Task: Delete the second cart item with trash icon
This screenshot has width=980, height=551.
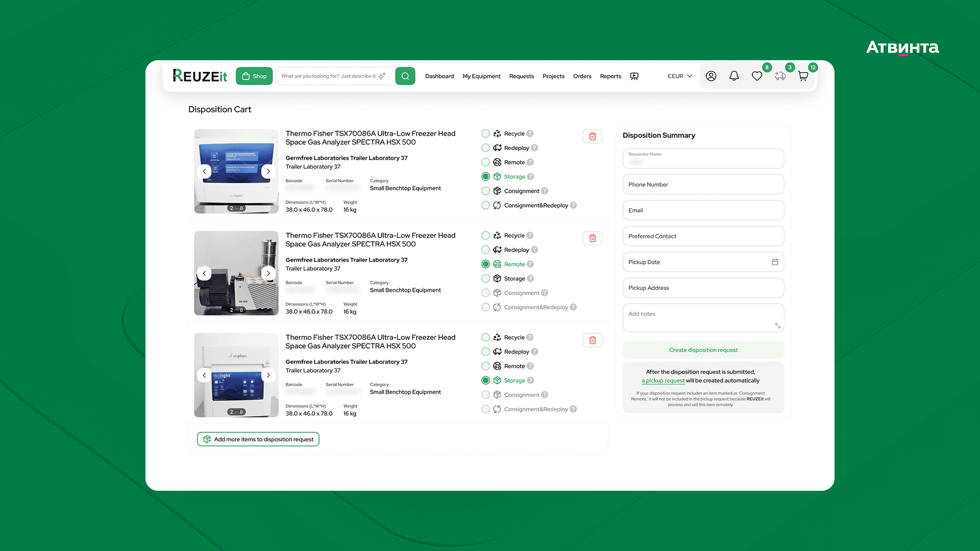Action: click(593, 238)
